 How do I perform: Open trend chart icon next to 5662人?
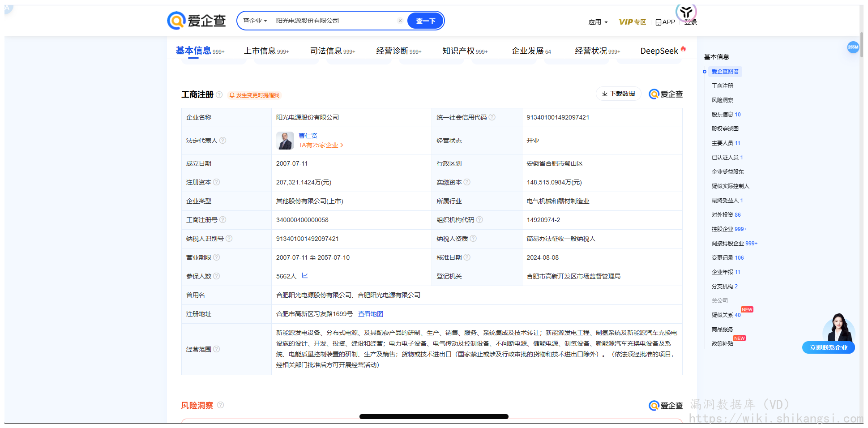tap(305, 276)
